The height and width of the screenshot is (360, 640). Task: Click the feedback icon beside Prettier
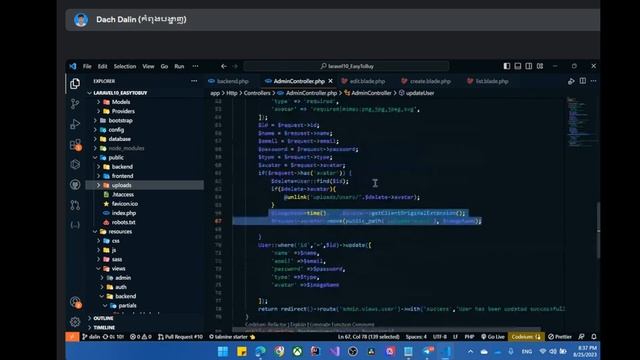[581, 337]
